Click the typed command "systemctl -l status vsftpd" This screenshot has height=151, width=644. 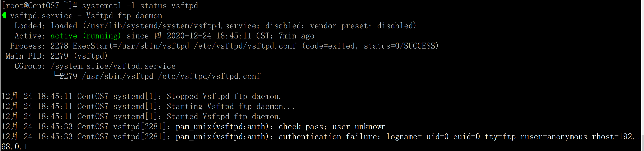[x=140, y=6]
